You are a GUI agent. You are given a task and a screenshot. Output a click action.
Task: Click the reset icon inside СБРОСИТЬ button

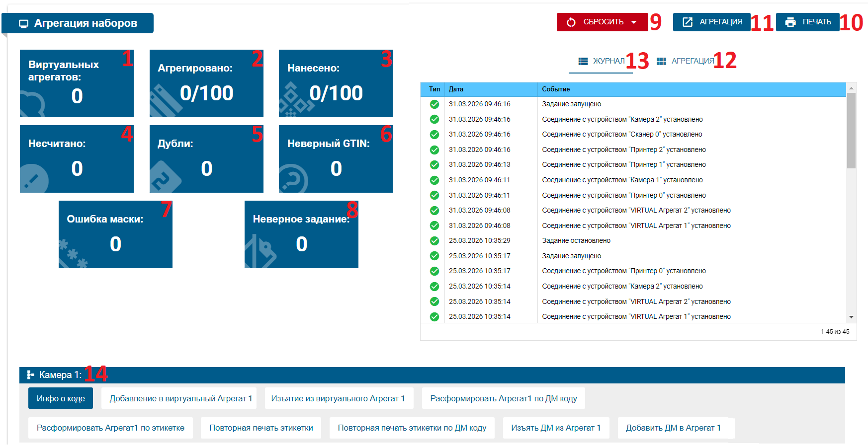(x=571, y=21)
